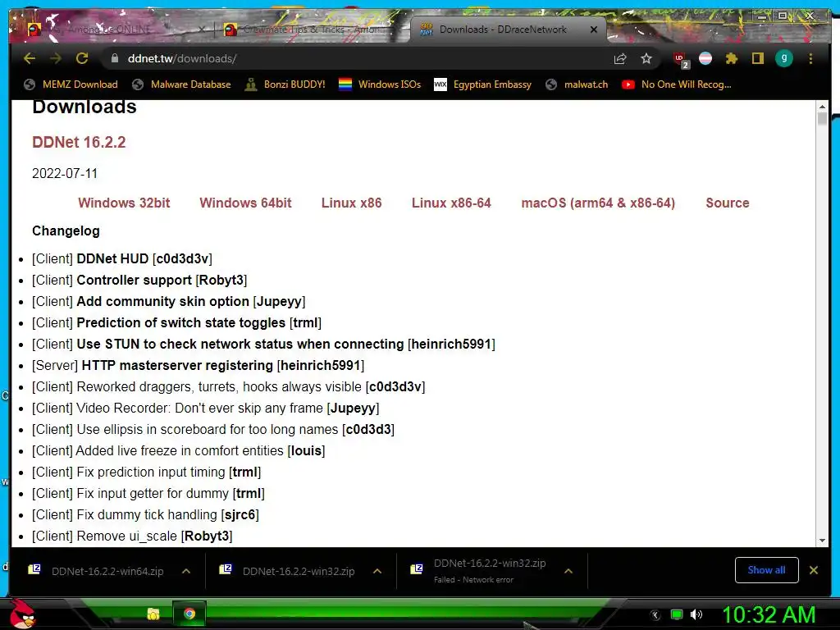Click entry Remove ui_scale [Robyt3]
The image size is (840, 630).
pyautogui.click(x=132, y=536)
